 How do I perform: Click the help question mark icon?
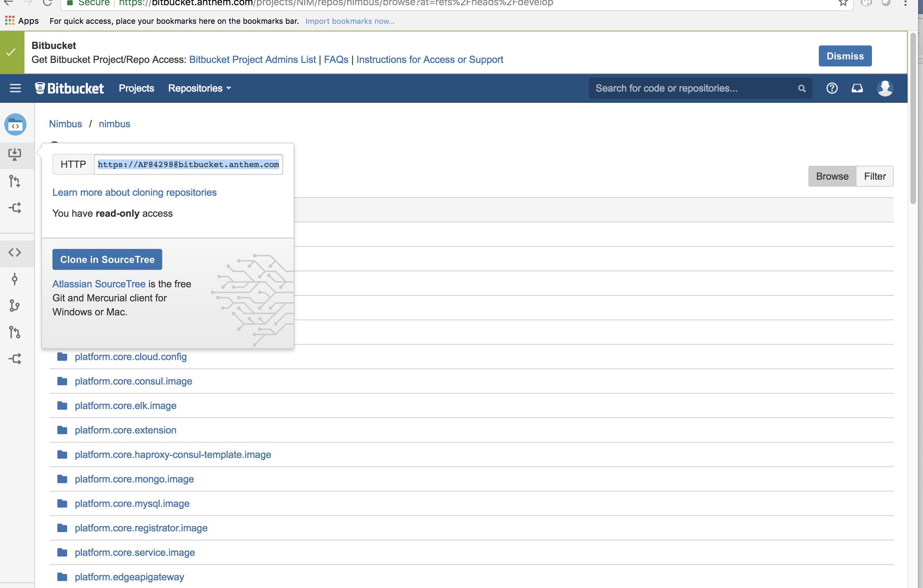pos(831,88)
